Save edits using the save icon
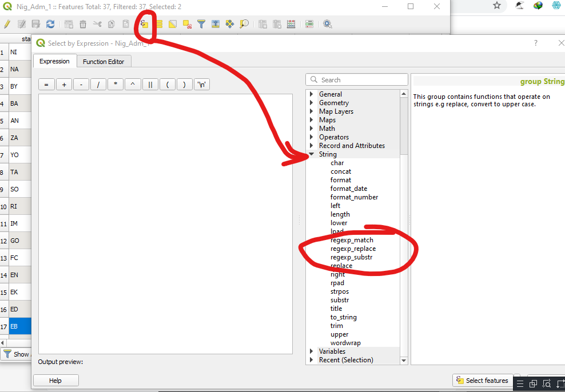This screenshot has height=392, width=565. [x=35, y=24]
